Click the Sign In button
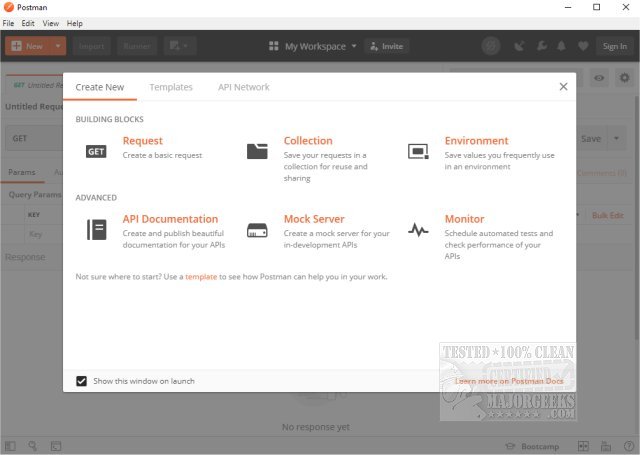 tap(613, 46)
